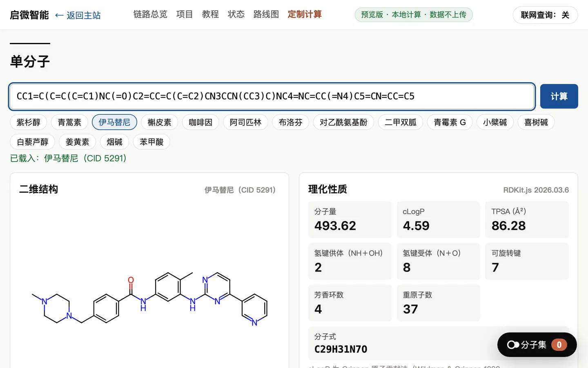This screenshot has width=588, height=368.
Task: Open 链路总览 nav item
Action: coord(150,14)
